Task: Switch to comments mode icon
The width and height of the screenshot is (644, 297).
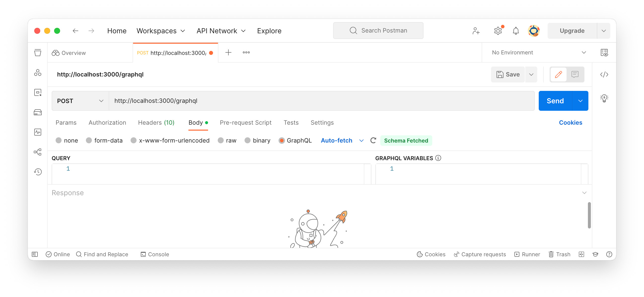Action: pyautogui.click(x=575, y=74)
